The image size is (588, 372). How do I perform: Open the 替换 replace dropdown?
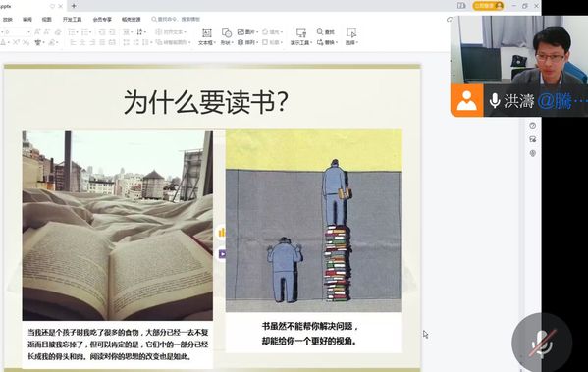pyautogui.click(x=327, y=42)
